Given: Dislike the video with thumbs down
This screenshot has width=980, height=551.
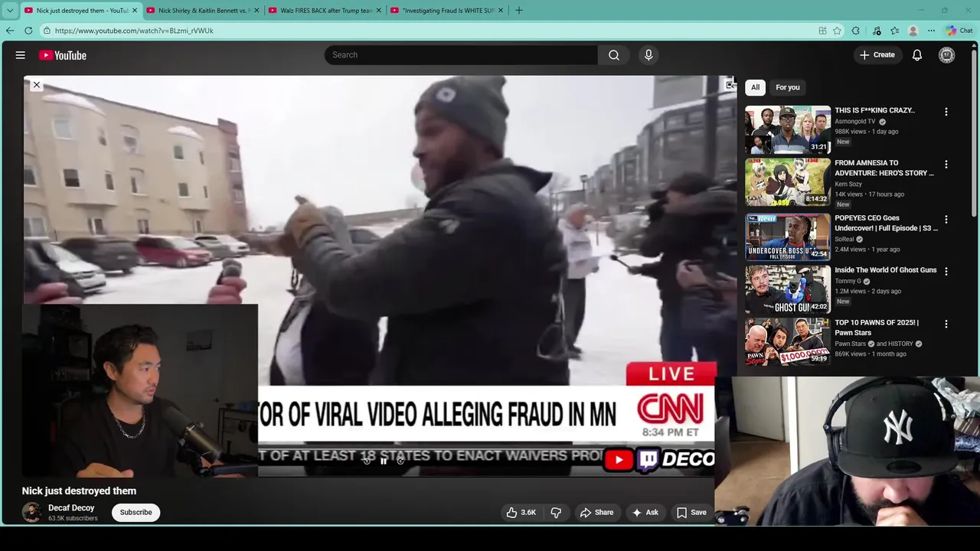Looking at the screenshot, I should coord(556,513).
